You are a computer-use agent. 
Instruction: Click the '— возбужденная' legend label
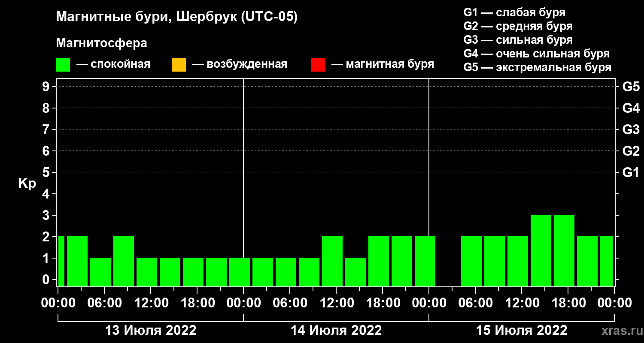click(240, 64)
